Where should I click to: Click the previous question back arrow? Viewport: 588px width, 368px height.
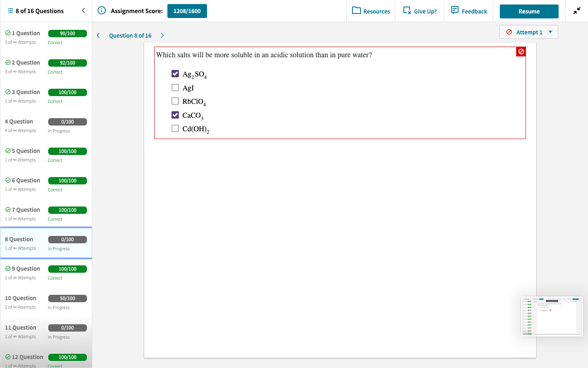pyautogui.click(x=98, y=36)
